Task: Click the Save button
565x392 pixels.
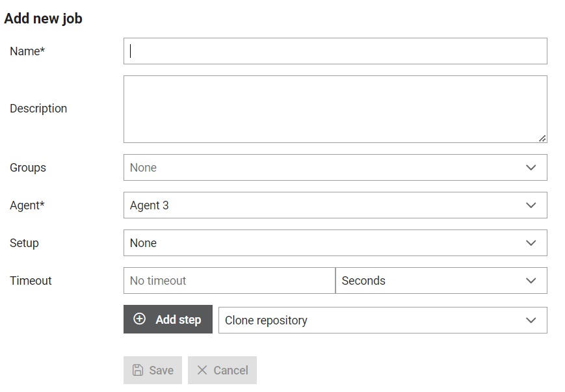Action: click(153, 370)
